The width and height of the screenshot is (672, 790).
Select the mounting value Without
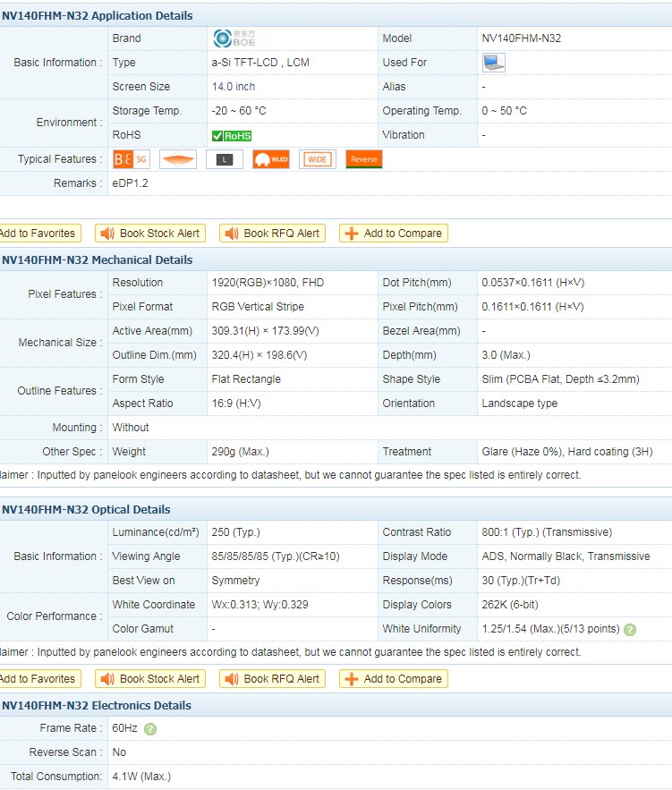click(x=131, y=428)
